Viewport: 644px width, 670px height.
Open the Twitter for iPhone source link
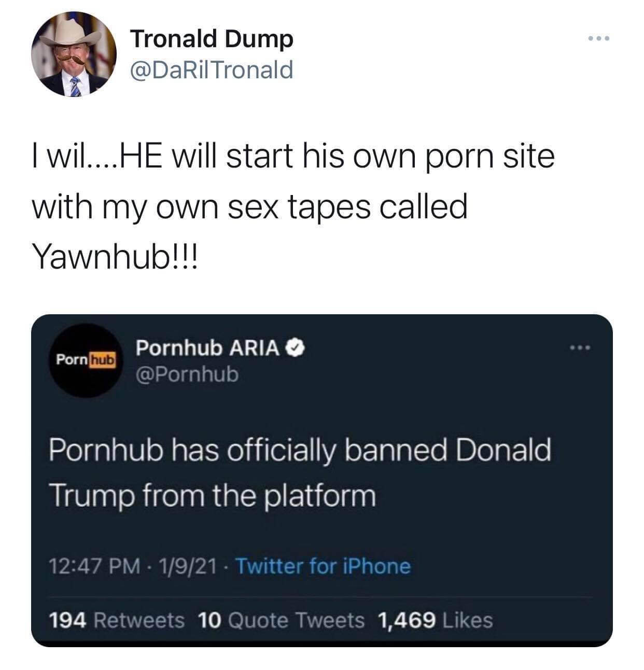coord(324,566)
